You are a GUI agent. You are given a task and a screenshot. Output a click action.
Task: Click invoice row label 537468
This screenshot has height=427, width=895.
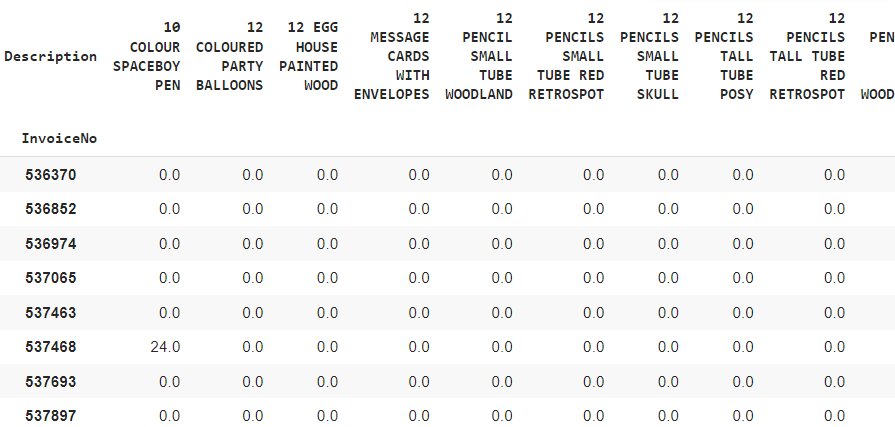coord(51,347)
